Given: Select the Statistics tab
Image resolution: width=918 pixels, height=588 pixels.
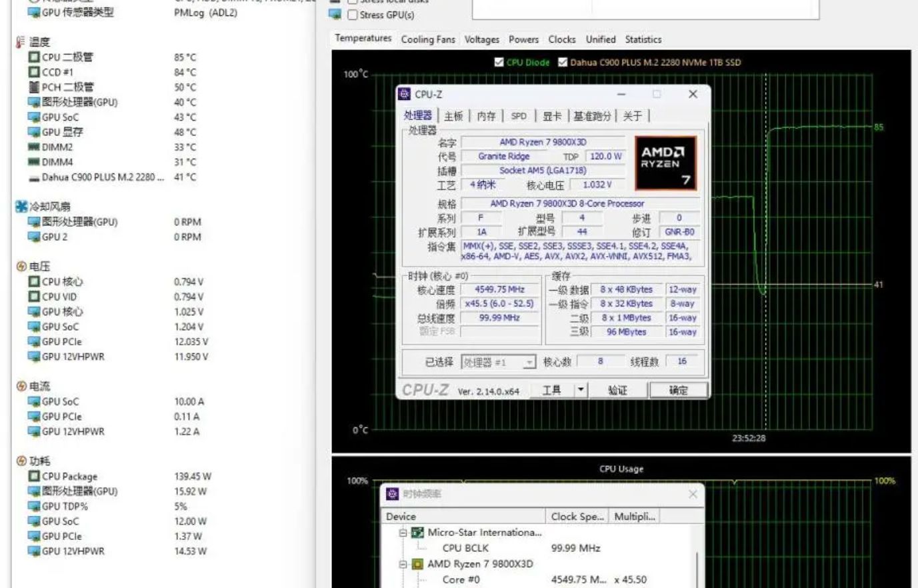Looking at the screenshot, I should (x=643, y=39).
